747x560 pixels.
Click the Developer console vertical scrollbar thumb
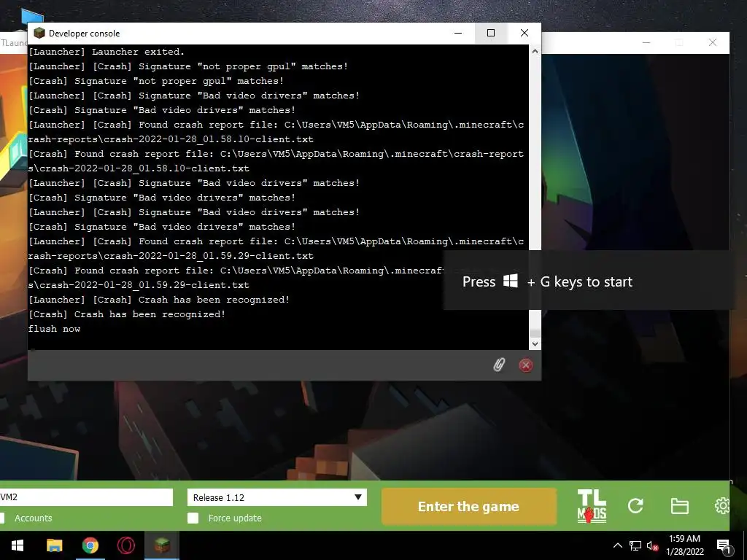tap(535, 332)
